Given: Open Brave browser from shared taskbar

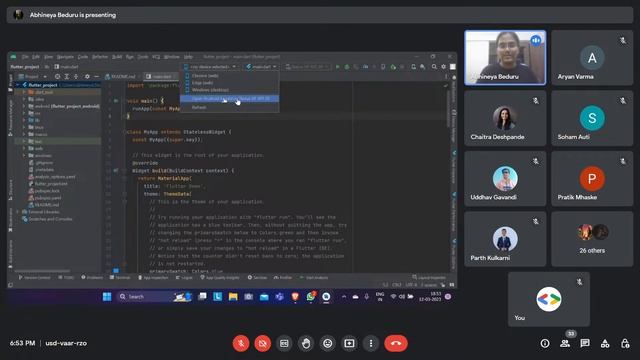Looking at the screenshot, I should pos(295,297).
